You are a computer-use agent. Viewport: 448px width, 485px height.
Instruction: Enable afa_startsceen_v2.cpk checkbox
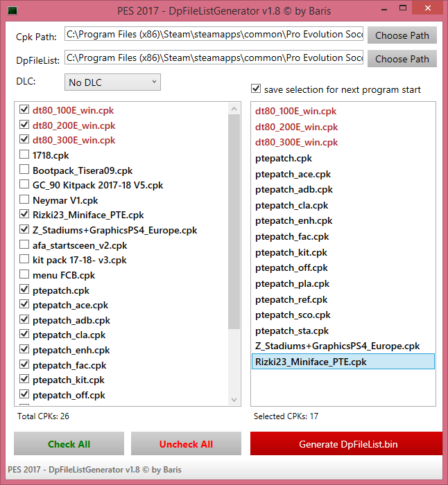click(24, 245)
